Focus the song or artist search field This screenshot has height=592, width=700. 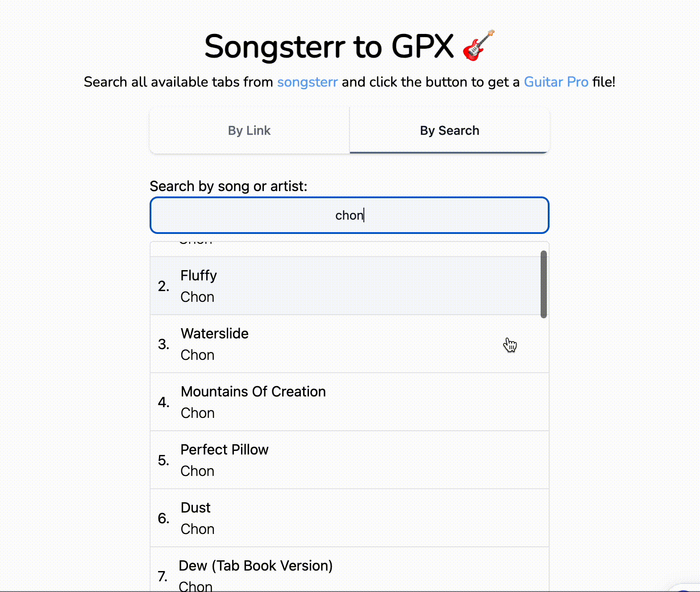pyautogui.click(x=349, y=215)
